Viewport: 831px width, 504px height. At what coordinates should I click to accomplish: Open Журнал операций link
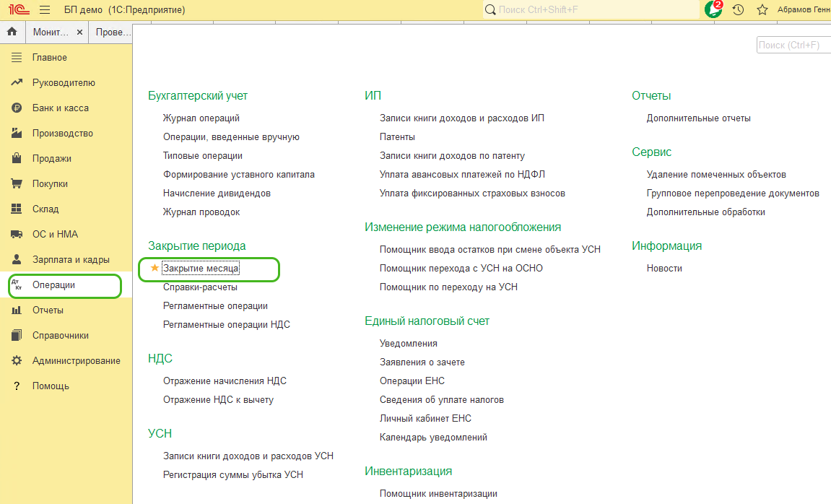click(x=201, y=118)
